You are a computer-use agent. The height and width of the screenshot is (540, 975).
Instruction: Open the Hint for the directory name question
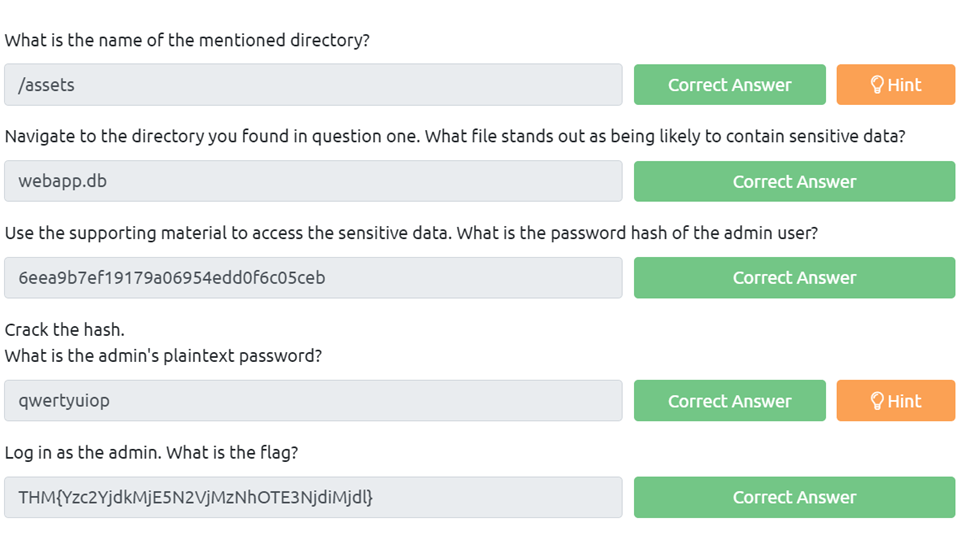pyautogui.click(x=896, y=85)
